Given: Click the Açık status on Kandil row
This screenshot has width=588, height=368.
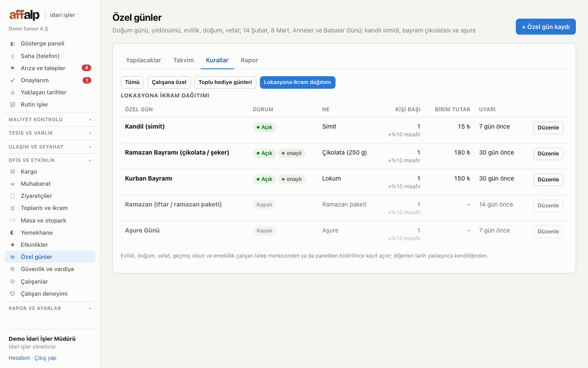Looking at the screenshot, I should pyautogui.click(x=265, y=127).
